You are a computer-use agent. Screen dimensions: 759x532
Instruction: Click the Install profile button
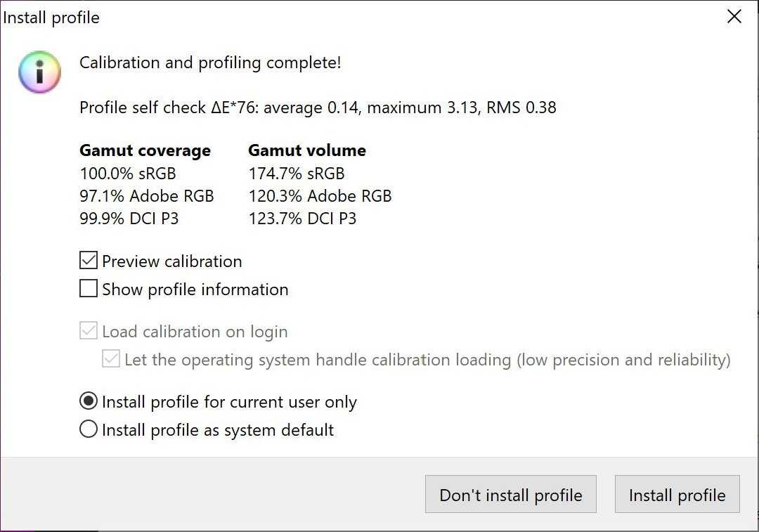pos(677,495)
